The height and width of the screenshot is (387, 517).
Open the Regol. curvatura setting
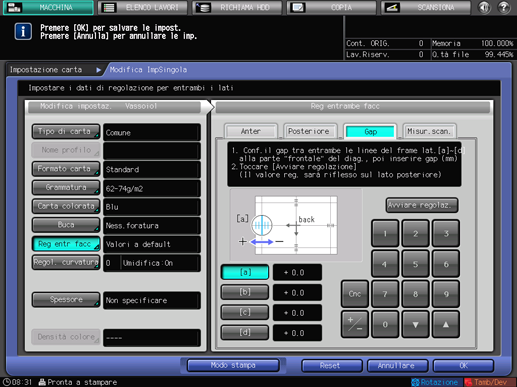(x=66, y=263)
